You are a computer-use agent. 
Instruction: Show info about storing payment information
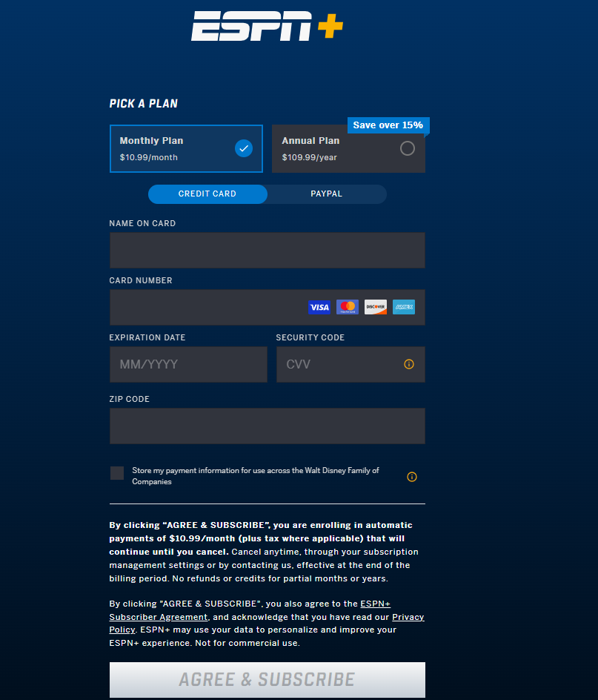[412, 477]
